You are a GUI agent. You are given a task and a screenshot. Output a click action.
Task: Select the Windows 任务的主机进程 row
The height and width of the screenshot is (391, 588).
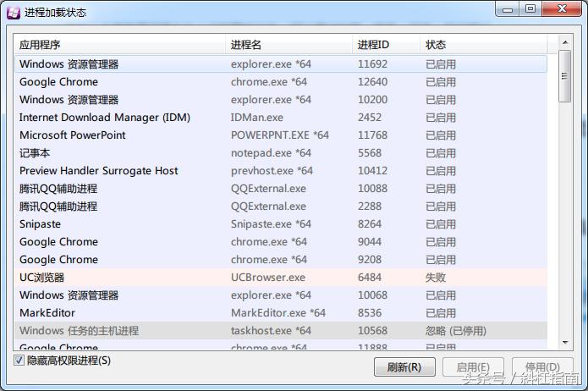pyautogui.click(x=281, y=331)
